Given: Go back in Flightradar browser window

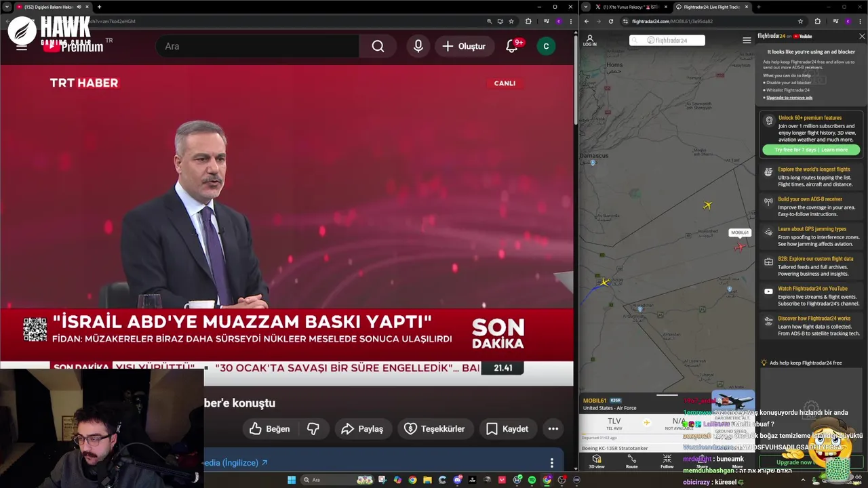Looking at the screenshot, I should click(587, 21).
